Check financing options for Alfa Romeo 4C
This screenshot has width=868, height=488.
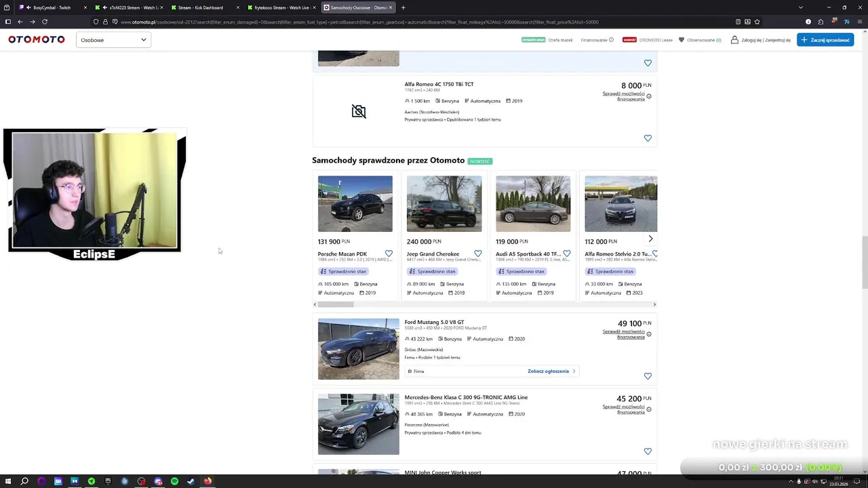(623, 96)
